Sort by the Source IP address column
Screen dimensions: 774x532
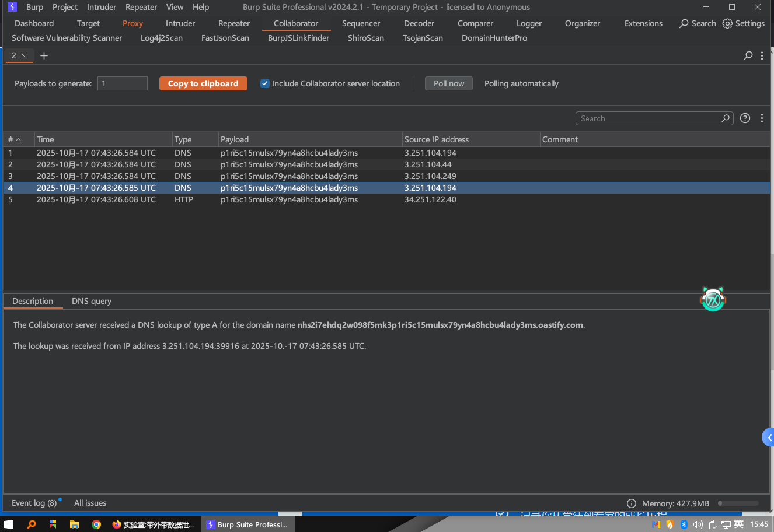click(x=471, y=139)
